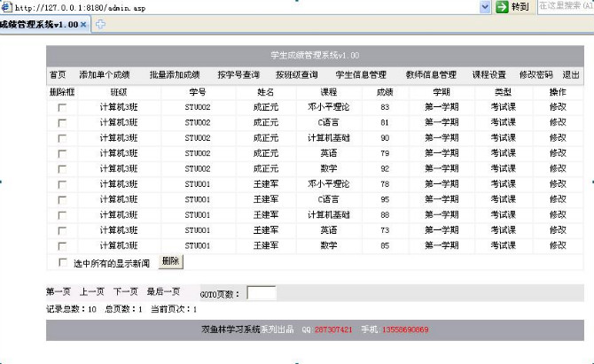
Task: Go to 上一页 pagination link
Action: [92, 291]
